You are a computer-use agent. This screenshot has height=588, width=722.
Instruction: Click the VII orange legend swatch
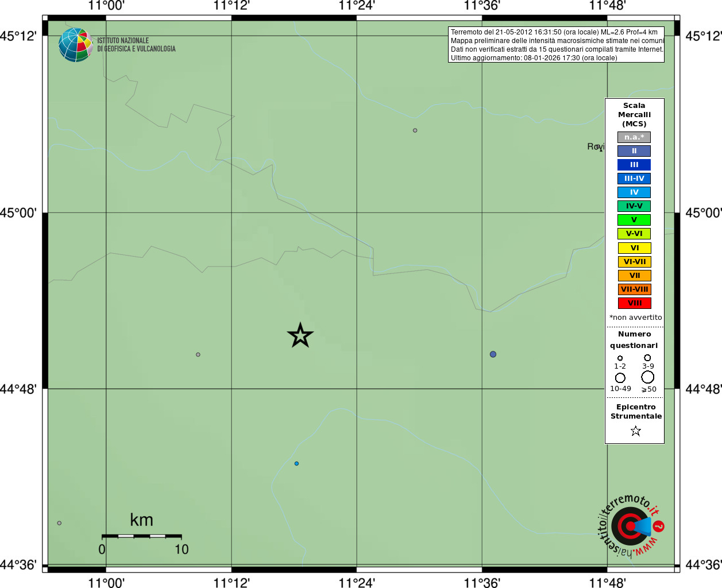click(635, 276)
